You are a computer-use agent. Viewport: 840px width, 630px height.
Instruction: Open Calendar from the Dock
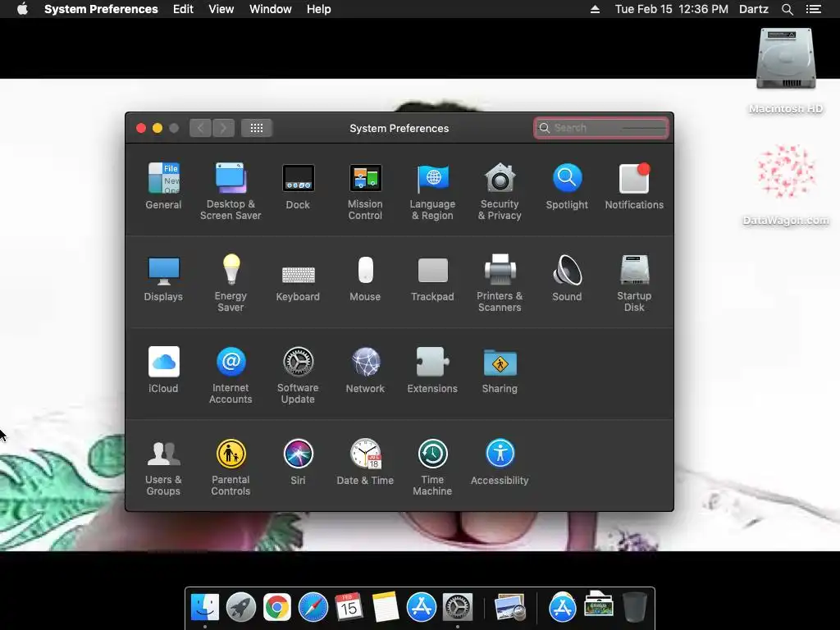click(x=349, y=608)
